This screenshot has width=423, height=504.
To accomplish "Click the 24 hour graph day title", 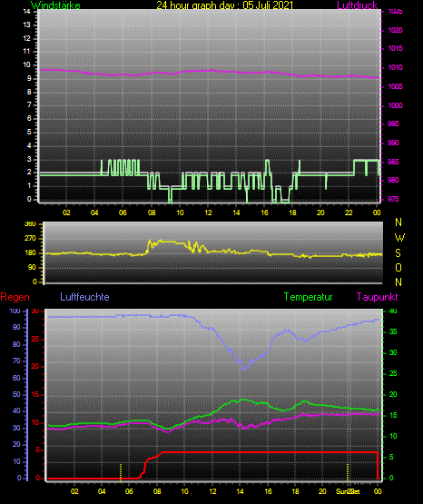I will coord(225,5).
